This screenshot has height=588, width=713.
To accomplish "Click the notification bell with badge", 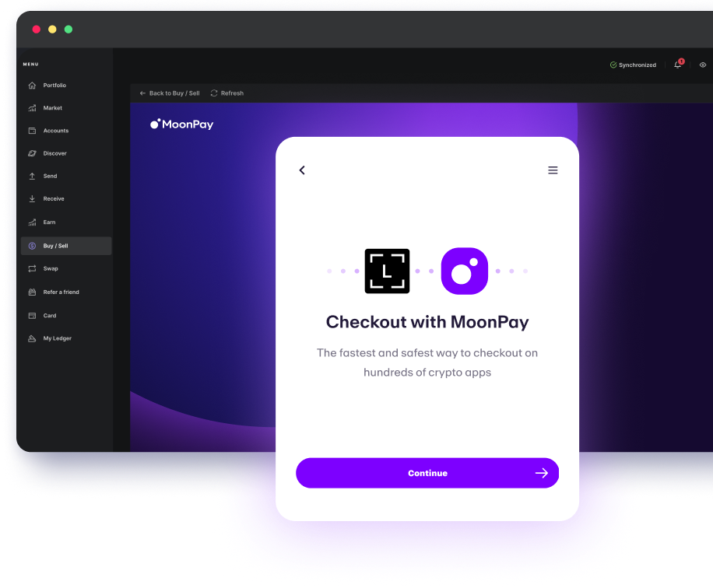I will point(676,65).
